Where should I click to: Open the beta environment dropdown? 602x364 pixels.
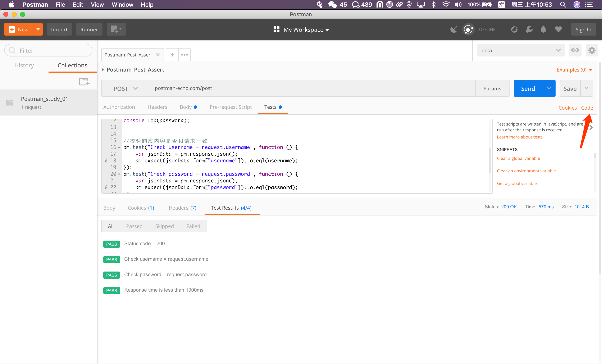tap(520, 50)
